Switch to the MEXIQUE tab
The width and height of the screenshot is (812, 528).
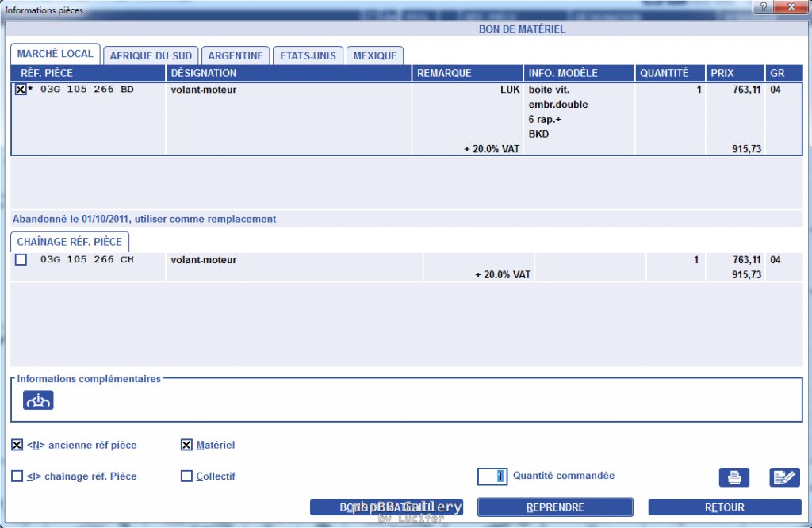pyautogui.click(x=375, y=55)
